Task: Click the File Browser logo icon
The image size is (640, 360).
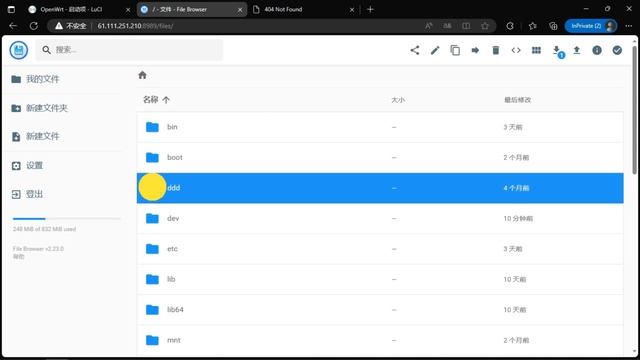Action: tap(19, 50)
